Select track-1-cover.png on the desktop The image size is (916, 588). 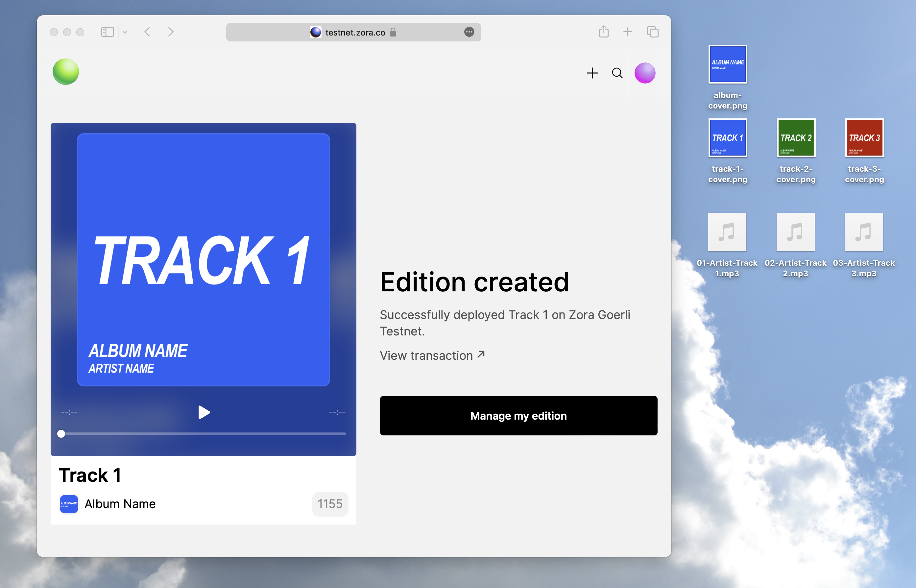[728, 151]
